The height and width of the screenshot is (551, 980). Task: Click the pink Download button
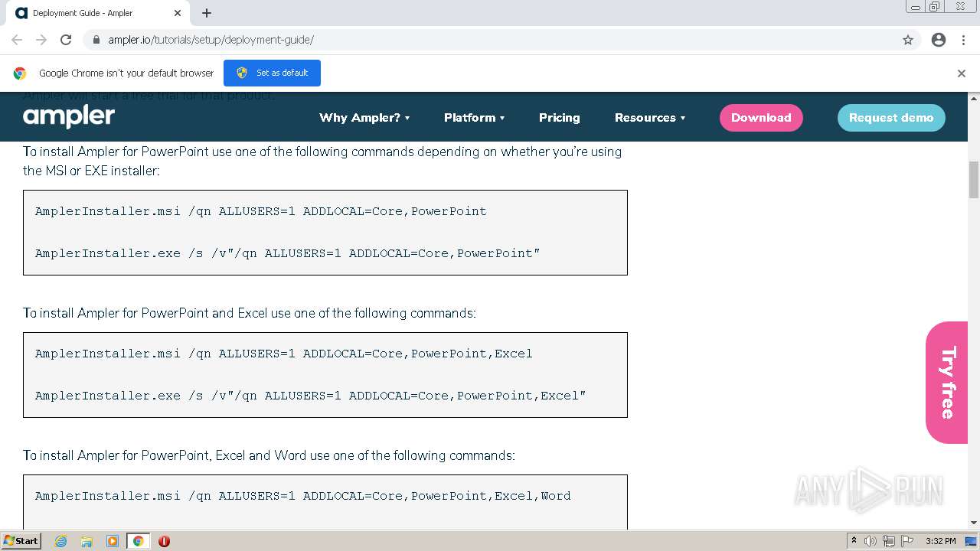click(x=761, y=117)
